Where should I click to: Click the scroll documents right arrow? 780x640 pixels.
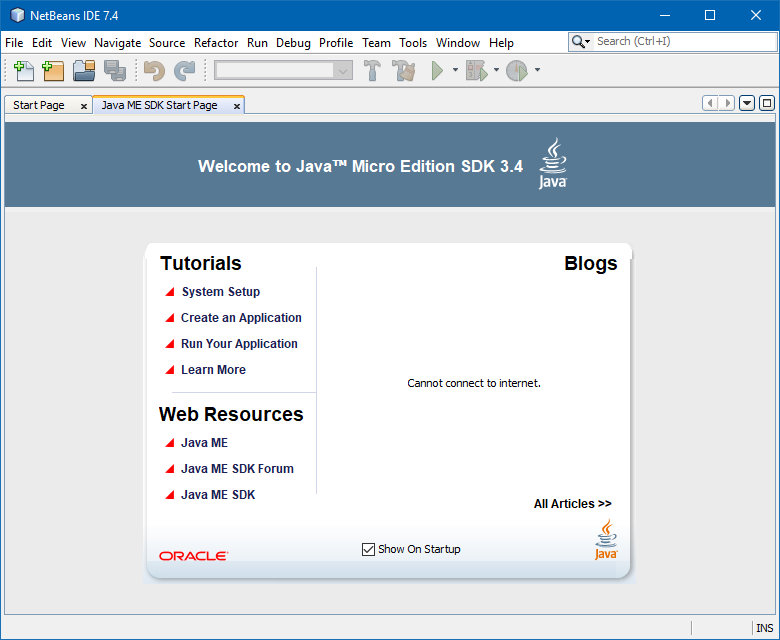tap(727, 103)
